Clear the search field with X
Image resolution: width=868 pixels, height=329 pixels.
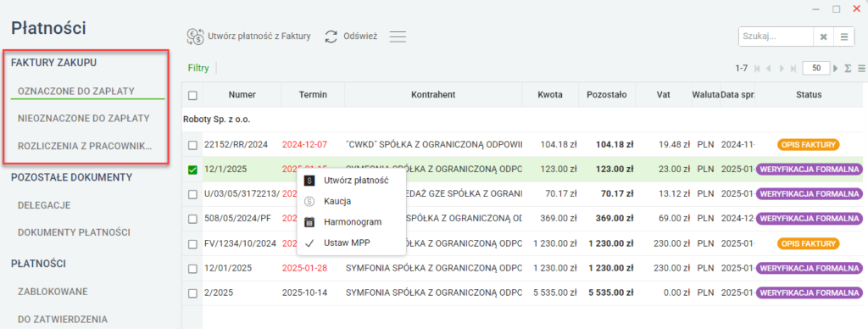pos(823,37)
